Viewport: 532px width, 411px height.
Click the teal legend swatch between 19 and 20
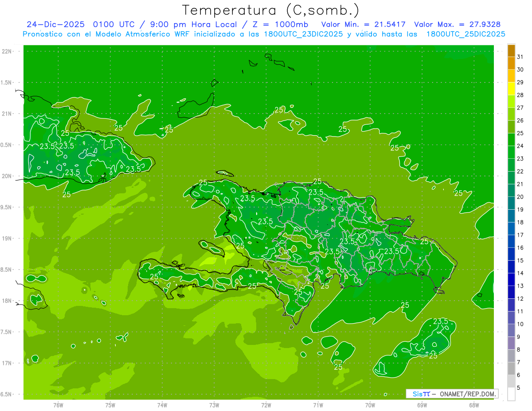(511, 203)
